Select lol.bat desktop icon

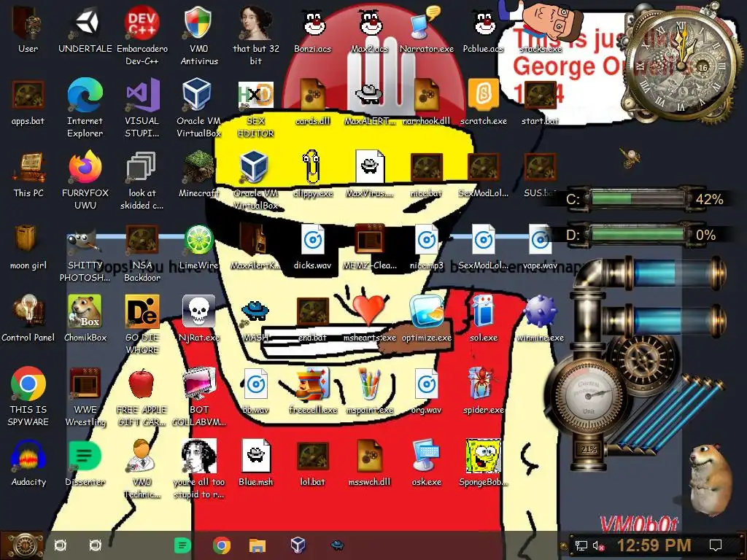pos(312,456)
